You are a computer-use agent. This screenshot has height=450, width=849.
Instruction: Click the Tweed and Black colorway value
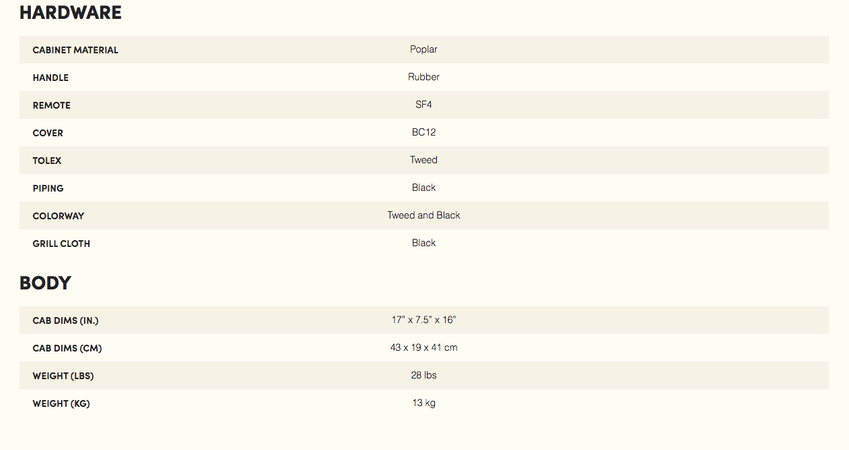(423, 215)
